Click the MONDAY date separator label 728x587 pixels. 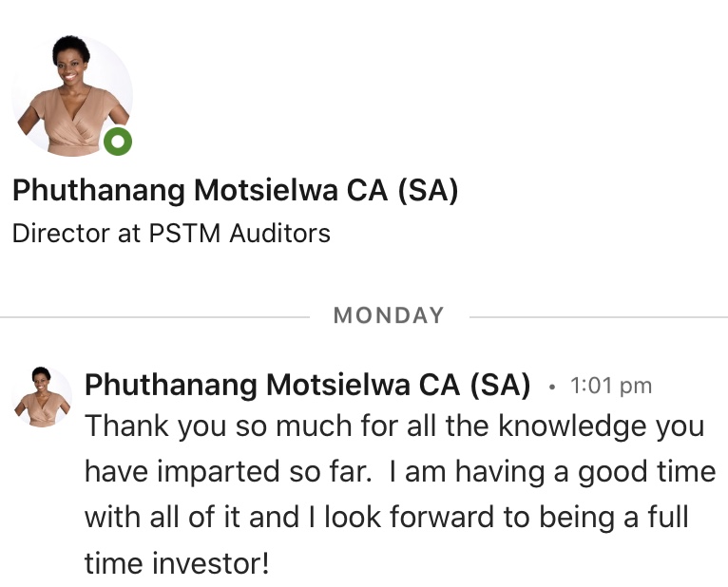tap(389, 315)
